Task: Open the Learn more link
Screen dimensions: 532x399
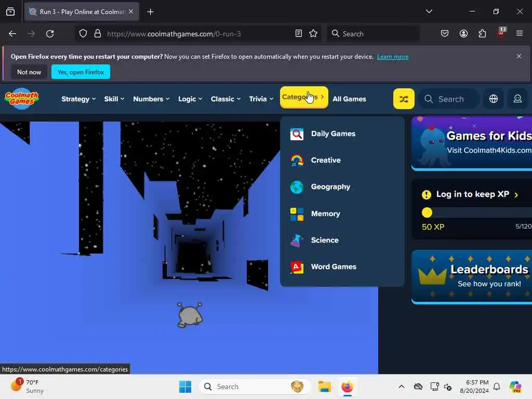Action: [393, 57]
